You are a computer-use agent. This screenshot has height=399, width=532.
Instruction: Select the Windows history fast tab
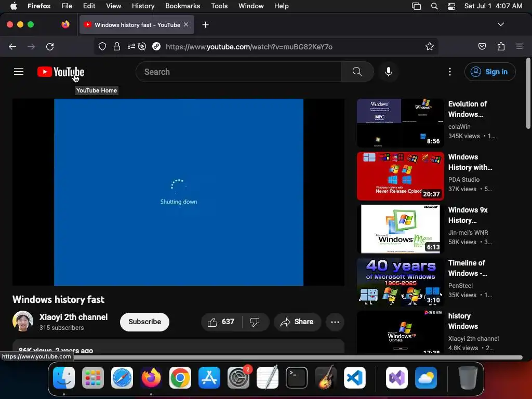coord(137,24)
